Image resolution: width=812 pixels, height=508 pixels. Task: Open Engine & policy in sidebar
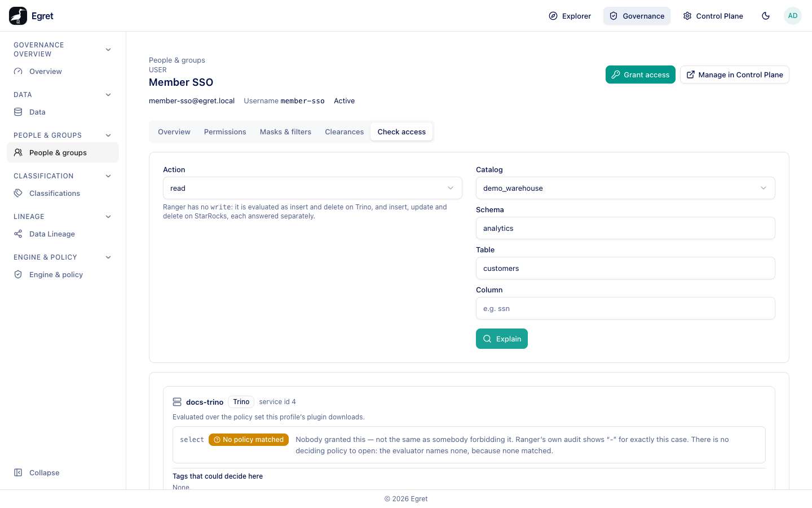(x=63, y=275)
